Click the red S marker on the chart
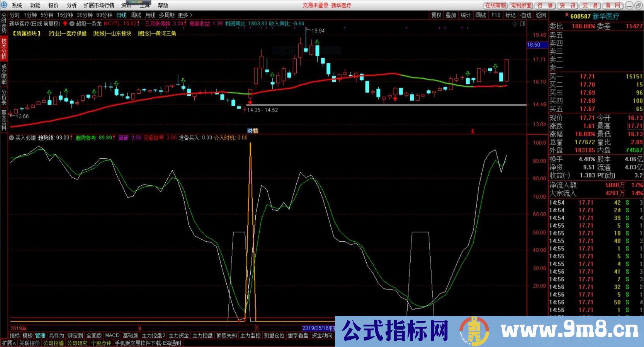 tap(472, 131)
